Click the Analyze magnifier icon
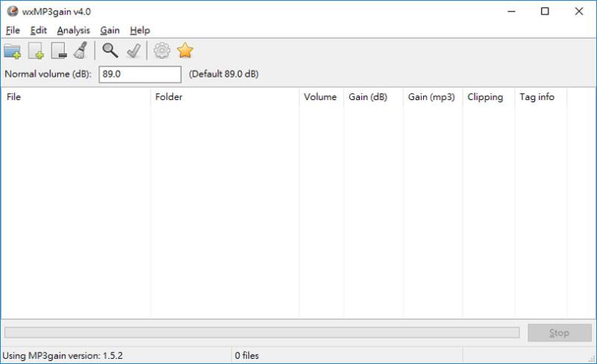The image size is (597, 364). point(110,50)
